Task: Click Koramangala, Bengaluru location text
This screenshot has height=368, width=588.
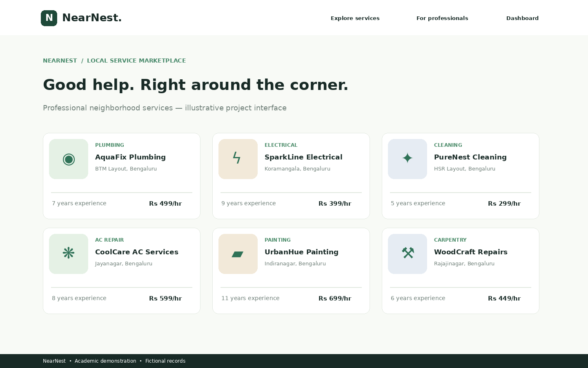Action: point(297,169)
